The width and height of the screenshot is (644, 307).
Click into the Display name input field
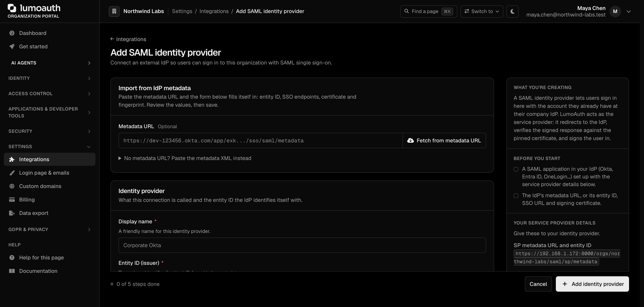coord(302,245)
